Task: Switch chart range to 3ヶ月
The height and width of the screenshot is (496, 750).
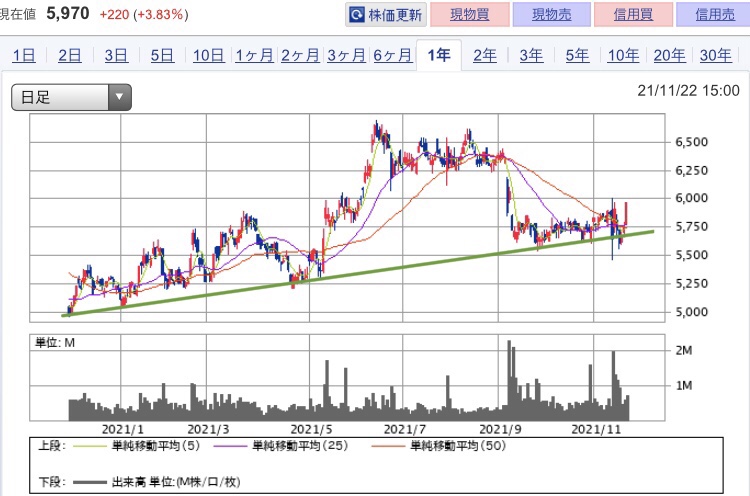Action: click(x=346, y=56)
